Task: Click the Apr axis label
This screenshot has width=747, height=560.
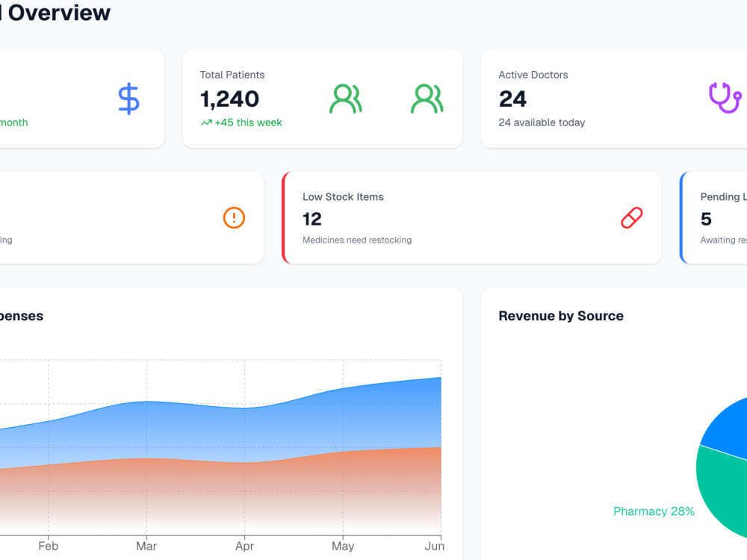Action: [244, 546]
